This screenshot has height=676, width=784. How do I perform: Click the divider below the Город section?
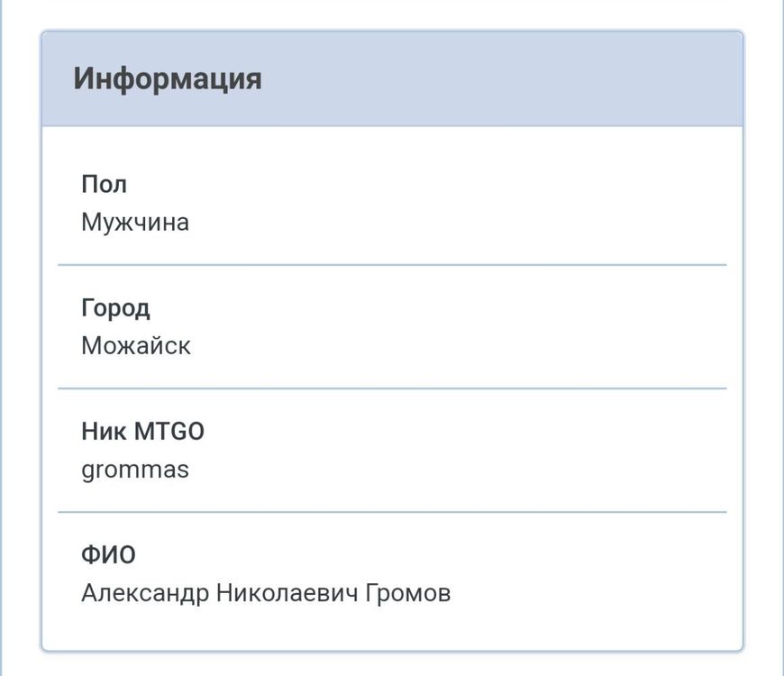click(392, 388)
